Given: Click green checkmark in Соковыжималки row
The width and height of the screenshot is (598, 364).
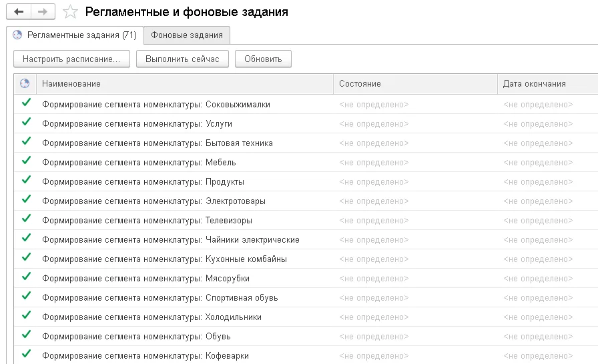Looking at the screenshot, I should point(26,103).
